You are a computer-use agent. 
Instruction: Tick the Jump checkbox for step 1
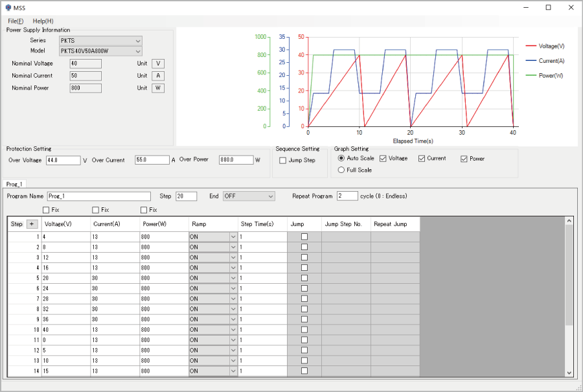tap(304, 236)
